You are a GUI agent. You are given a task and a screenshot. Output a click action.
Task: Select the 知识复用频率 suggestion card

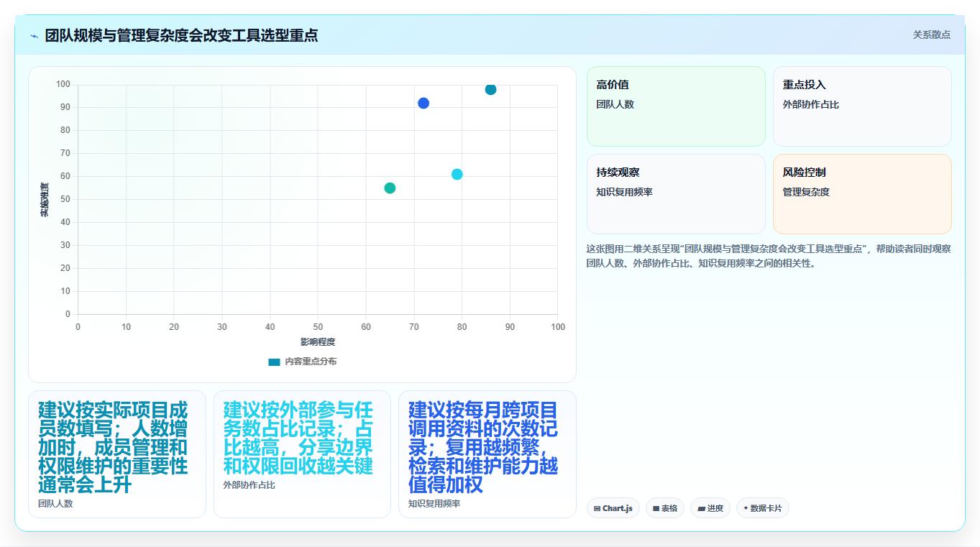(487, 454)
